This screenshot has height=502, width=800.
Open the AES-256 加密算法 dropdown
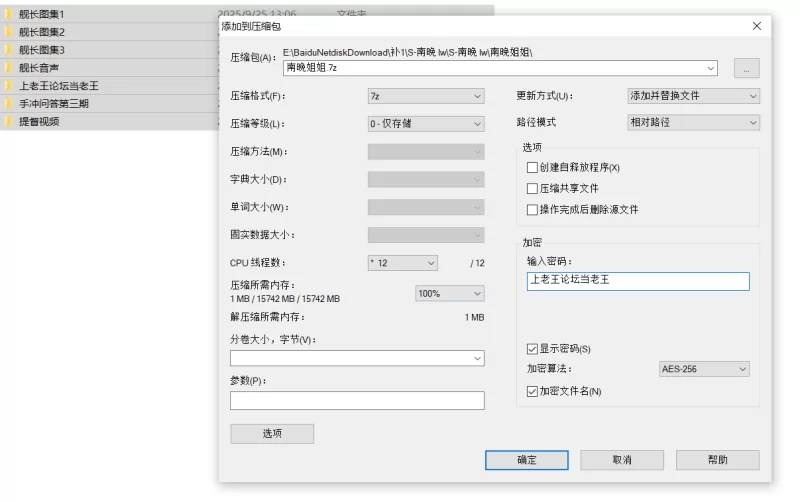click(704, 369)
